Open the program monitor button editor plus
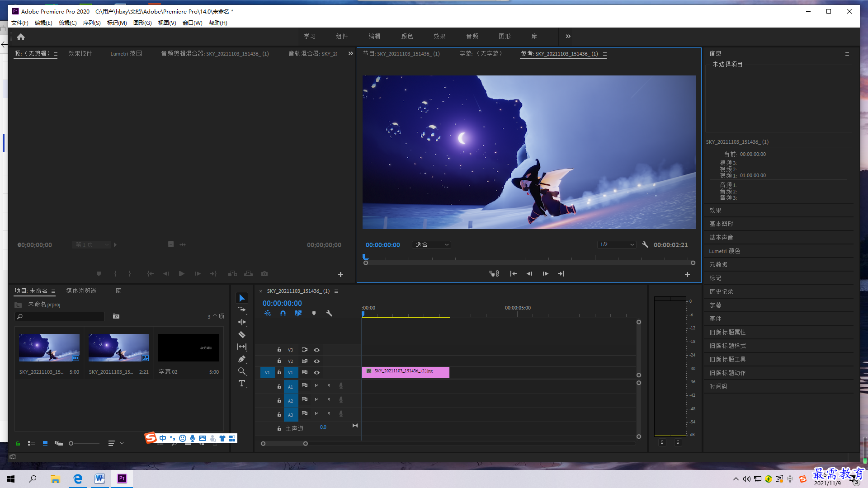 [x=687, y=274]
